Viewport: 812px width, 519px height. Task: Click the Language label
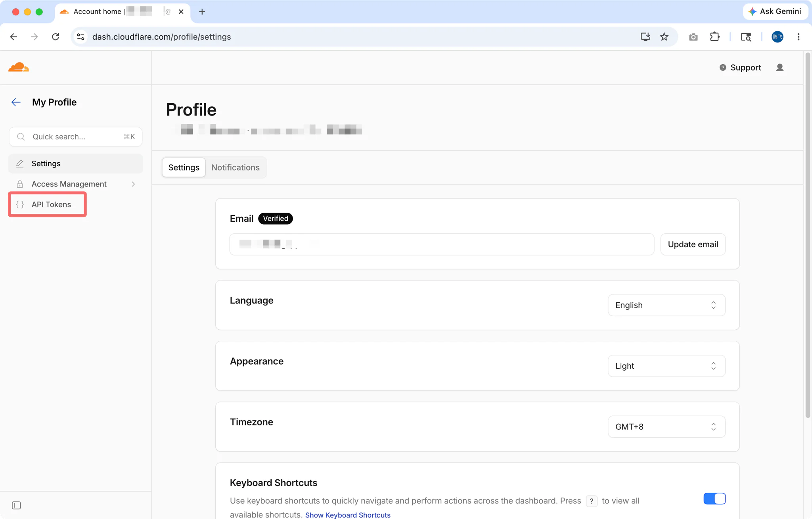click(x=251, y=300)
